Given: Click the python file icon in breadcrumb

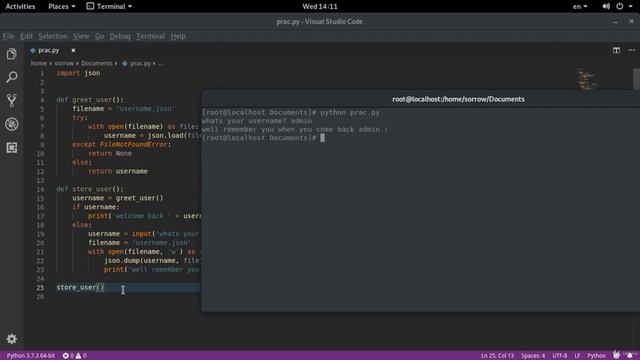Looking at the screenshot, I should (x=125, y=63).
